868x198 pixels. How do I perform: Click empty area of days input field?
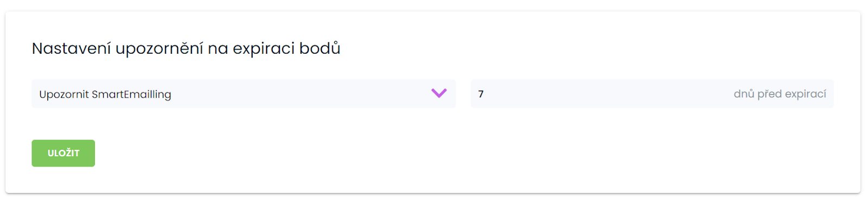(608, 94)
